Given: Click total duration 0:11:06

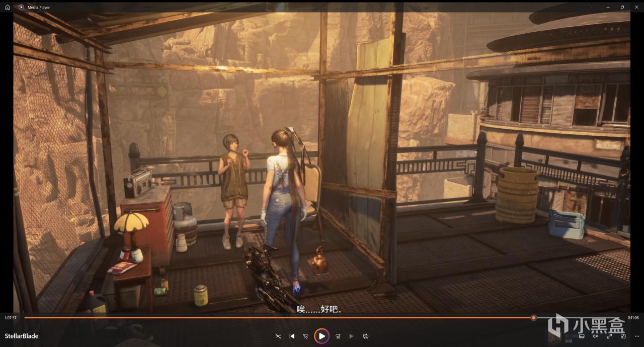Looking at the screenshot, I should 633,318.
